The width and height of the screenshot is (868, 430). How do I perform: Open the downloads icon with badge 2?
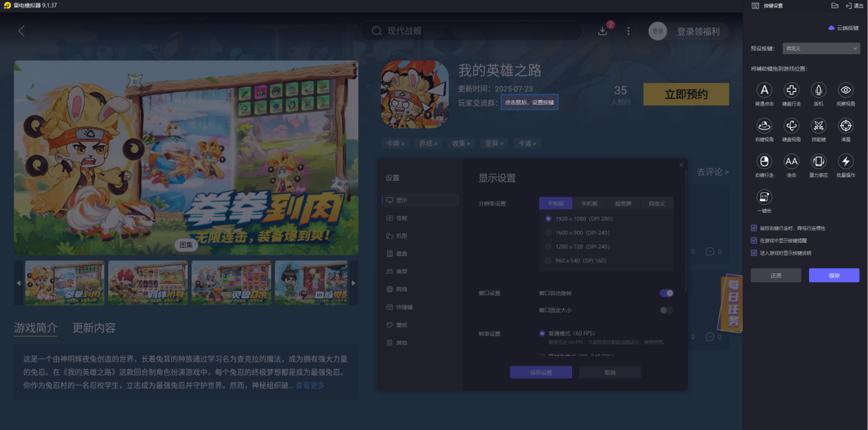(x=604, y=31)
